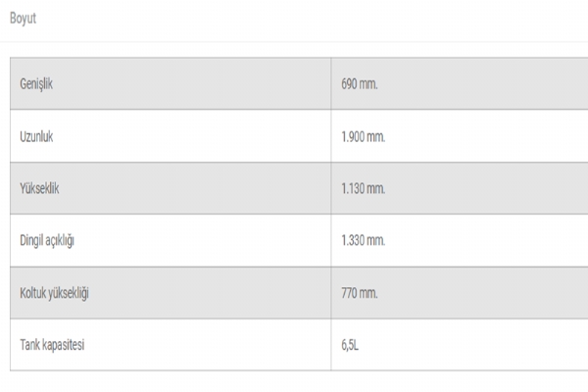Image resolution: width=588 pixels, height=392 pixels.
Task: Click the 770 mm. seat height value
Action: (x=360, y=293)
